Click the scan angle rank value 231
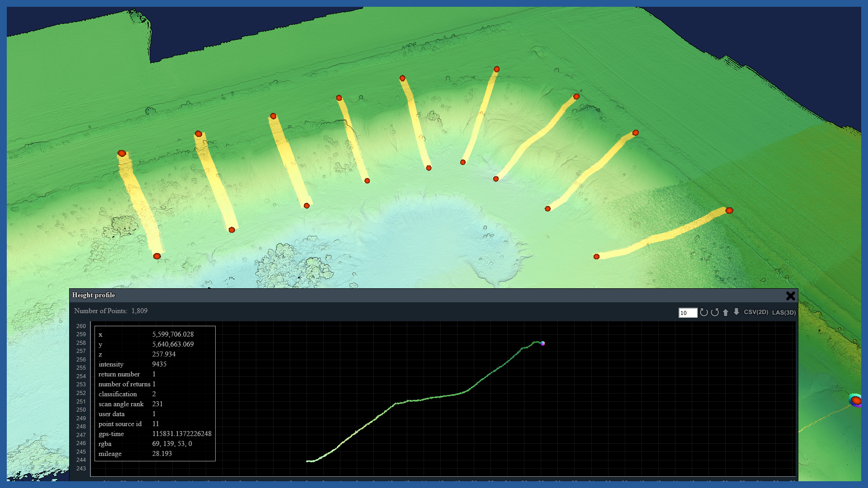 click(x=157, y=404)
